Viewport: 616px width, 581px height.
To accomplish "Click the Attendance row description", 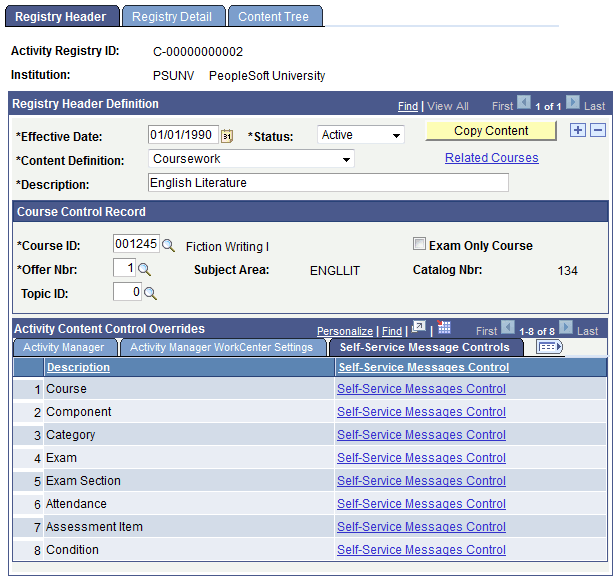I will point(76,504).
